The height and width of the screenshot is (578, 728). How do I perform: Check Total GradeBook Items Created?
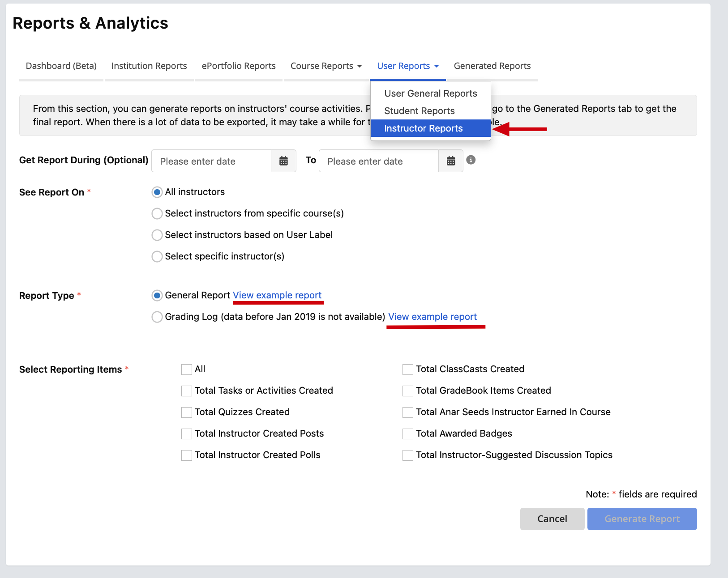[408, 391]
